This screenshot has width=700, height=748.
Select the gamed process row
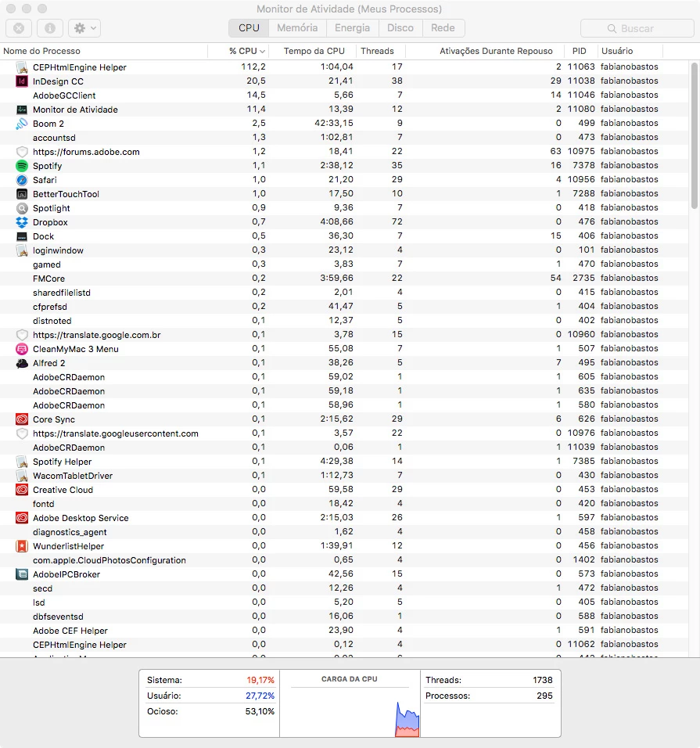[344, 264]
